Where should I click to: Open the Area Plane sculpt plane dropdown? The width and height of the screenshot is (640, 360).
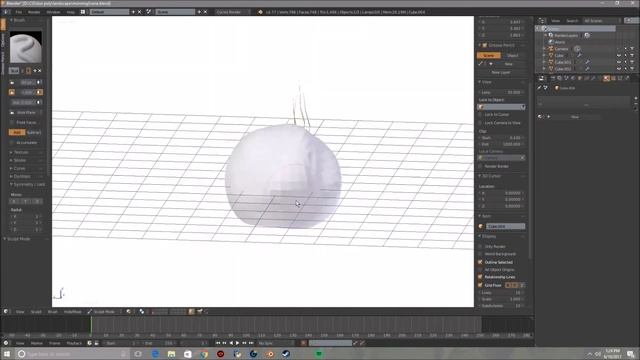pyautogui.click(x=25, y=112)
